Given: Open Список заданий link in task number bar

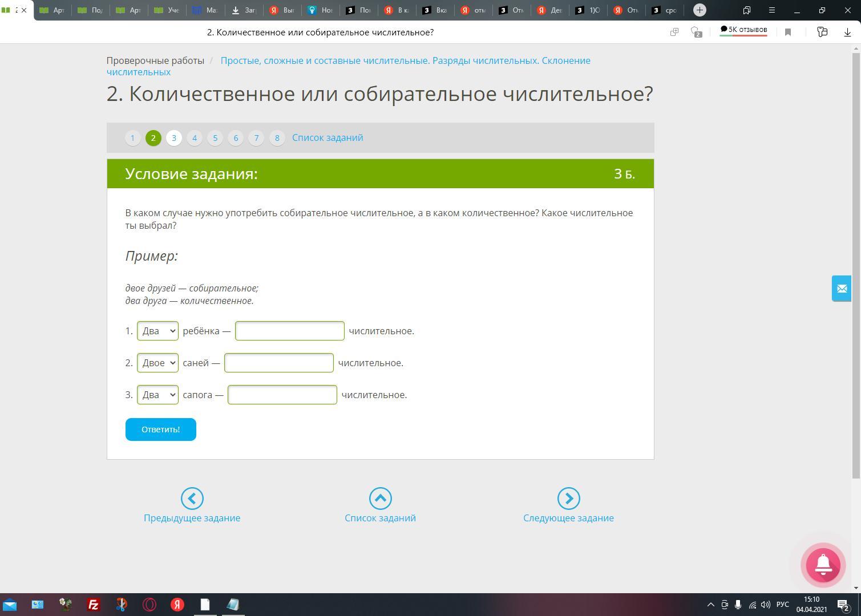Looking at the screenshot, I should [x=328, y=137].
